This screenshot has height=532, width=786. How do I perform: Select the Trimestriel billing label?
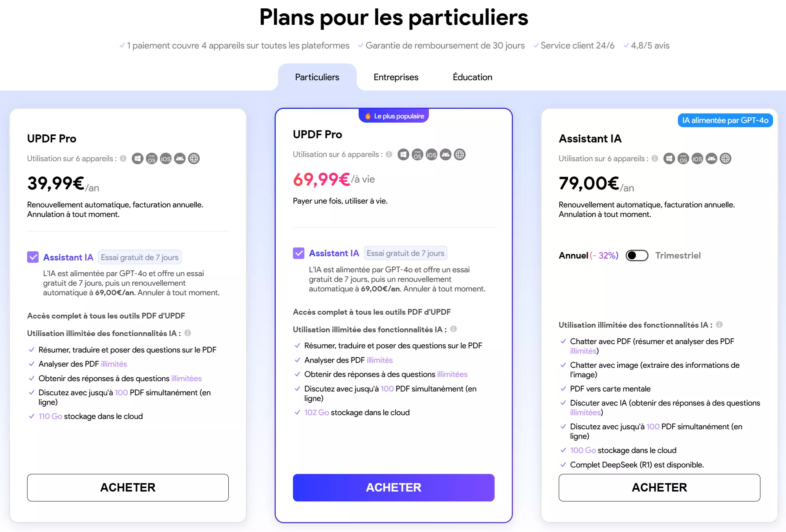678,255
